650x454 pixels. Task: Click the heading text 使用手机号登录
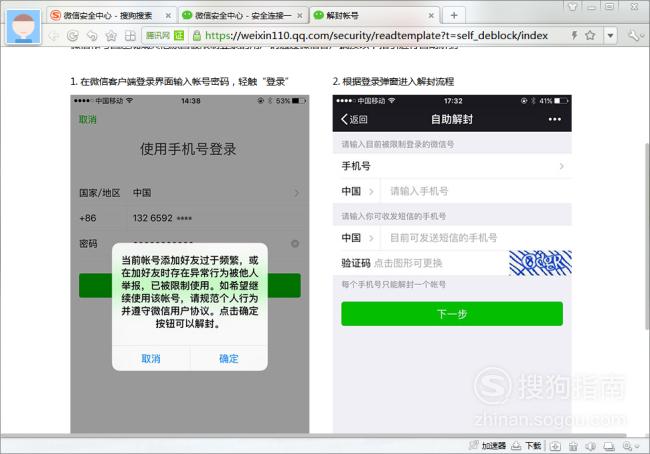click(x=188, y=149)
